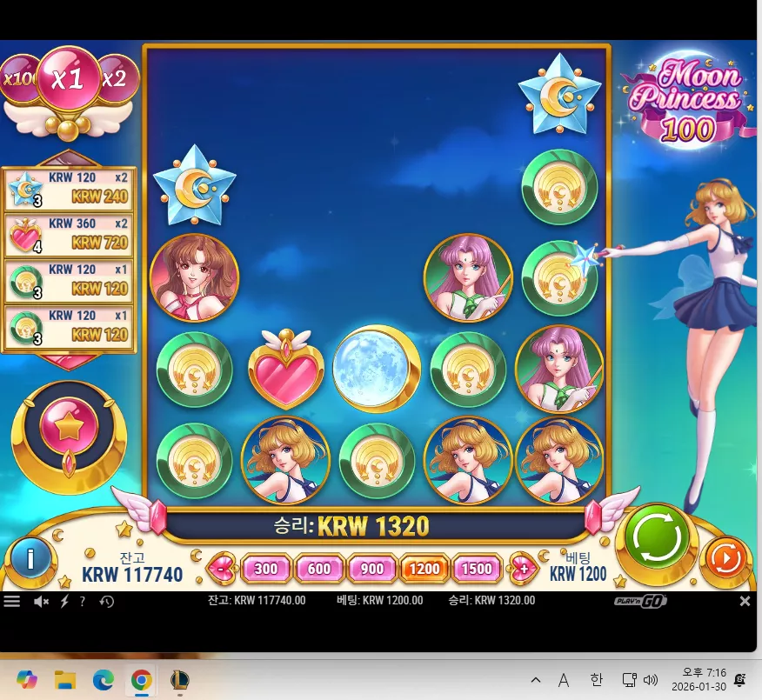Click the bell symbol with wand tip
Screen dimensions: 762x700
tap(559, 277)
